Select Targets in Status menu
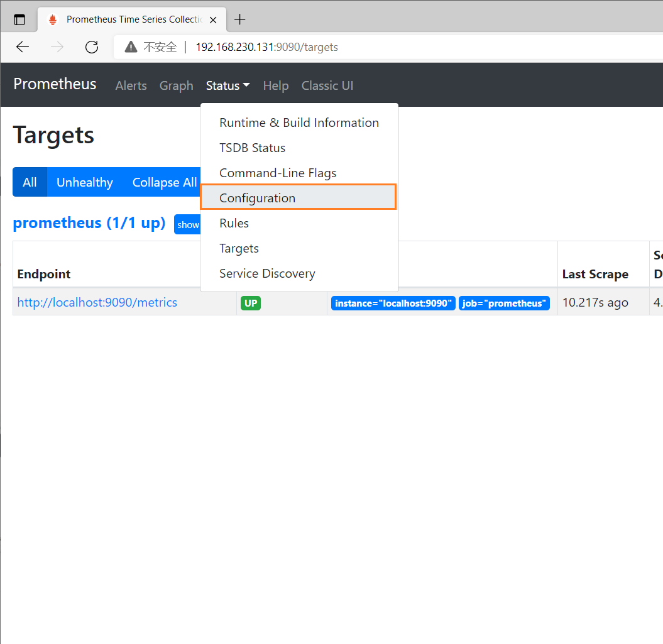 click(x=299, y=248)
